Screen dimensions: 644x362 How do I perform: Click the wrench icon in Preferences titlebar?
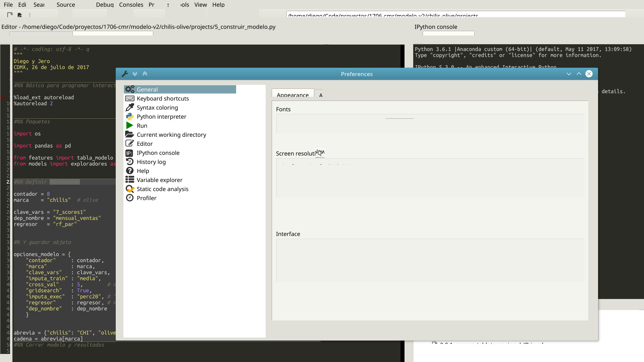point(125,74)
